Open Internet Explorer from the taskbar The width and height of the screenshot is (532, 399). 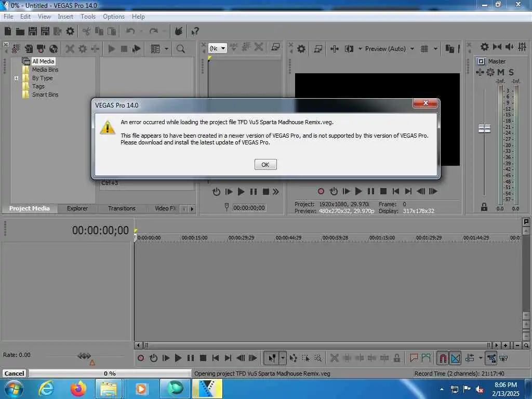pyautogui.click(x=46, y=389)
